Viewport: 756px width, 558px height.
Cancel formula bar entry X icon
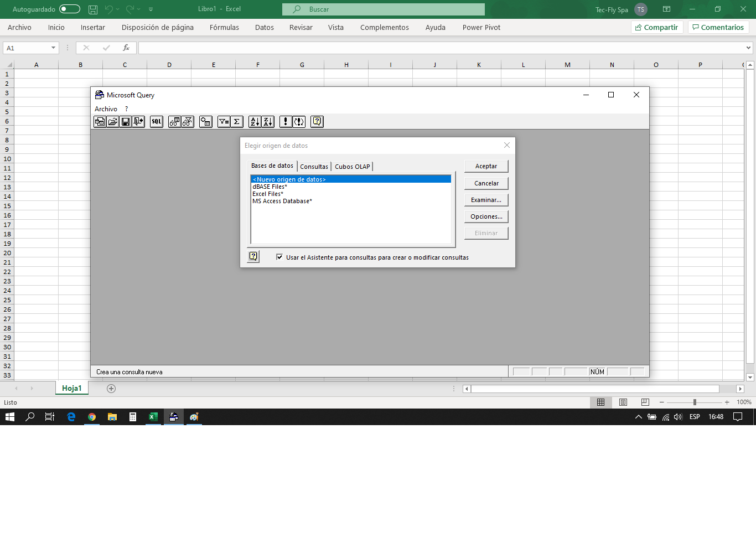tap(86, 48)
